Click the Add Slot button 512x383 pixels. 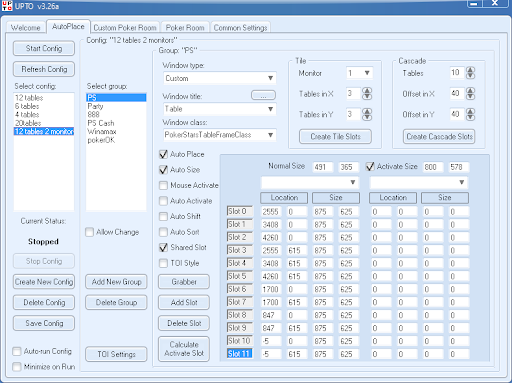[x=184, y=302]
